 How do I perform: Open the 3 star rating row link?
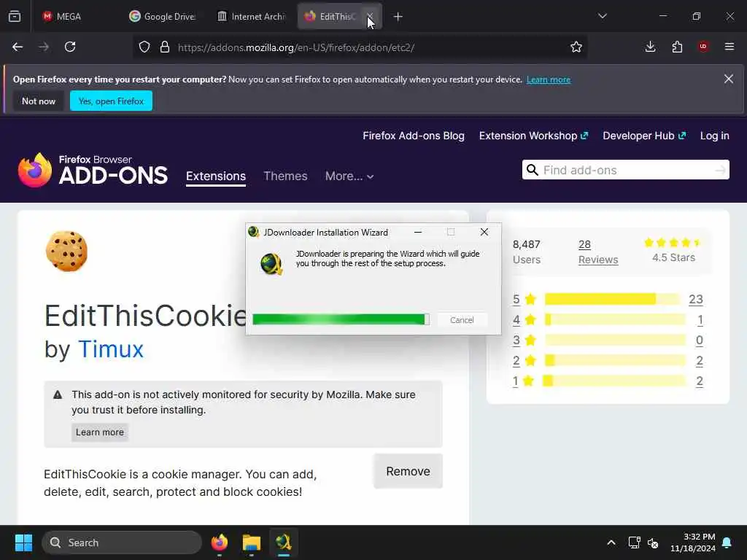click(x=516, y=340)
